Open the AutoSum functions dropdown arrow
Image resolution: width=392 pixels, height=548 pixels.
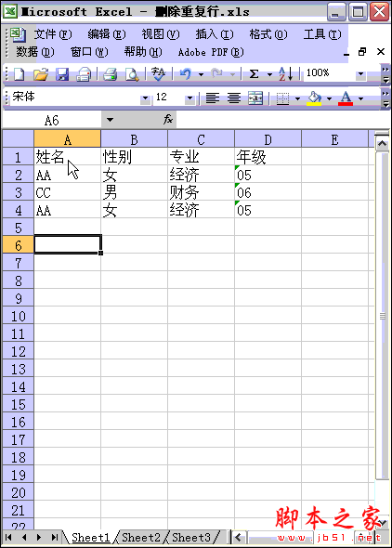(x=269, y=74)
